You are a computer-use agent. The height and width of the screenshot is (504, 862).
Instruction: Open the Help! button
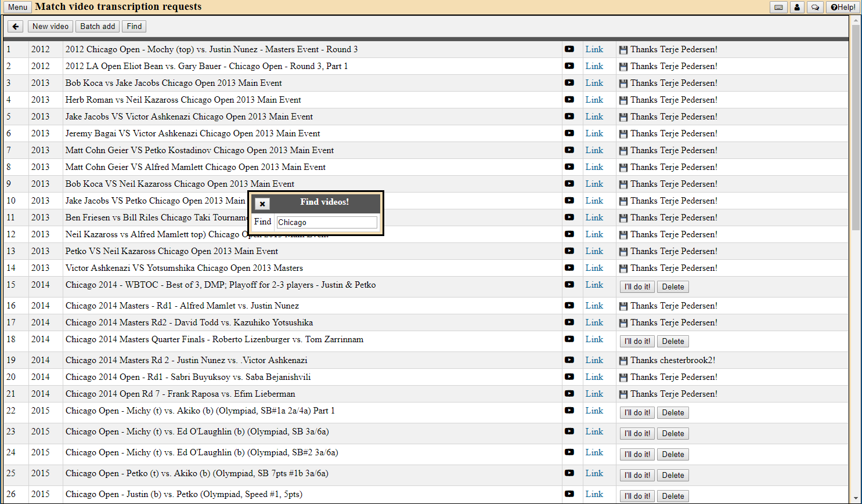point(843,8)
